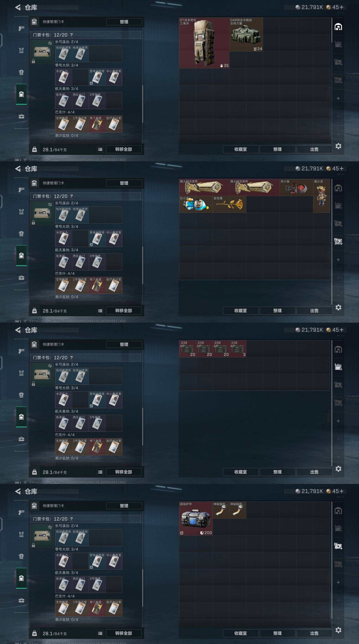This screenshot has width=359, height=644.
Task: Click the highlighted collectibles safe box tab
Action: (x=338, y=241)
